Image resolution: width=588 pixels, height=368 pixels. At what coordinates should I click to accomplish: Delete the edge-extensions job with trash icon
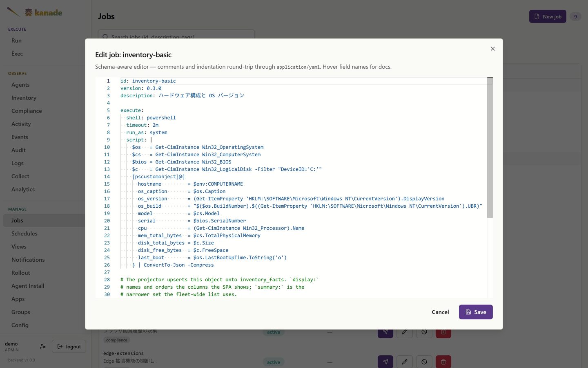[443, 361]
